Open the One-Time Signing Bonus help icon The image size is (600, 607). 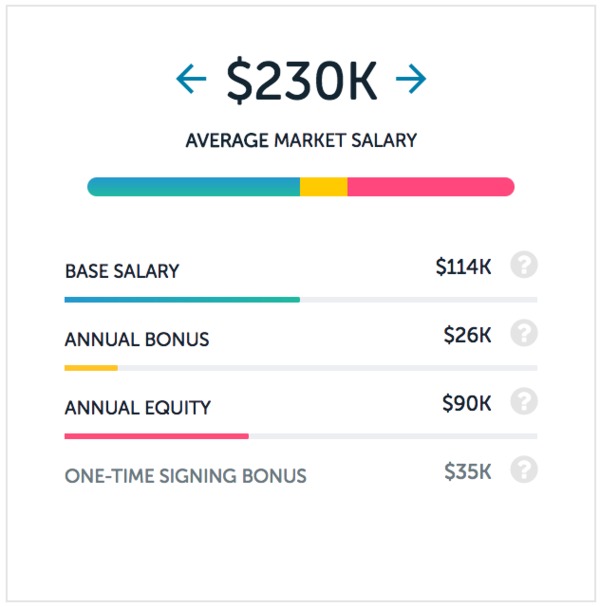coord(524,470)
